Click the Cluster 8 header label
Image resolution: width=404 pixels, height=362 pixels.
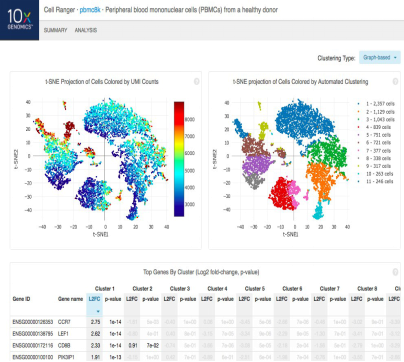coord(367,289)
